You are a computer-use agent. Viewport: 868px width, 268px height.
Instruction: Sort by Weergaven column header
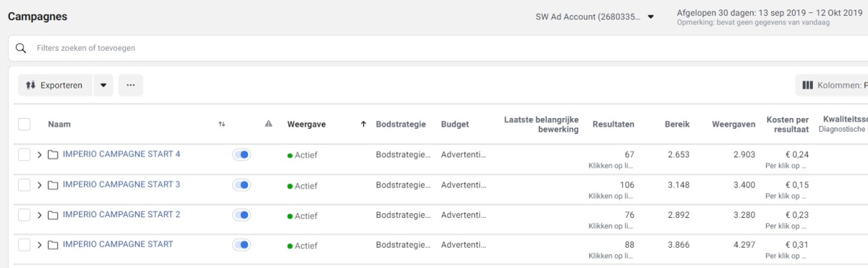(733, 125)
